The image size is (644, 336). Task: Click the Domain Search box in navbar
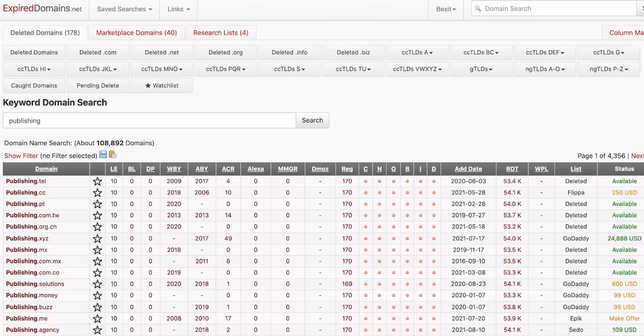tap(554, 8)
